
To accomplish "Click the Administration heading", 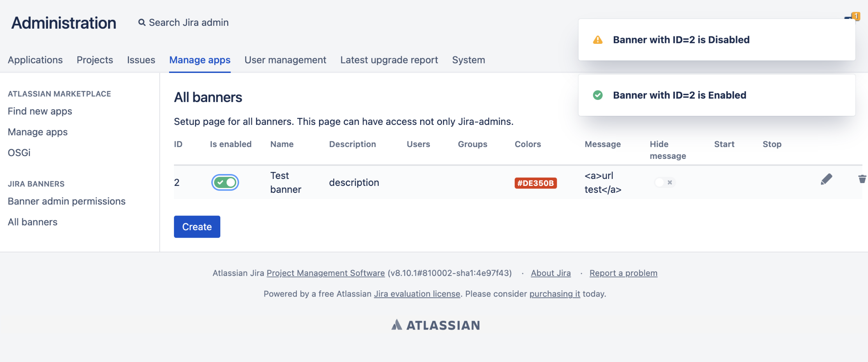I will 64,23.
